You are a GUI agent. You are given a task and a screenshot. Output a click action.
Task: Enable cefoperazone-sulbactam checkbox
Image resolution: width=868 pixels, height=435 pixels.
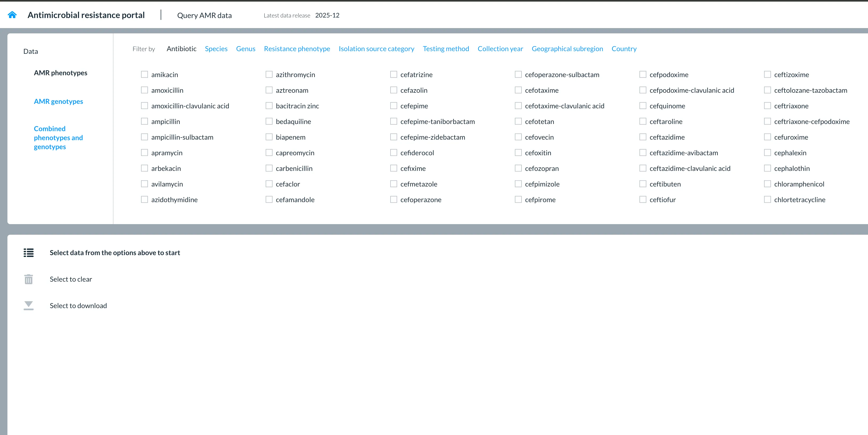click(x=518, y=74)
